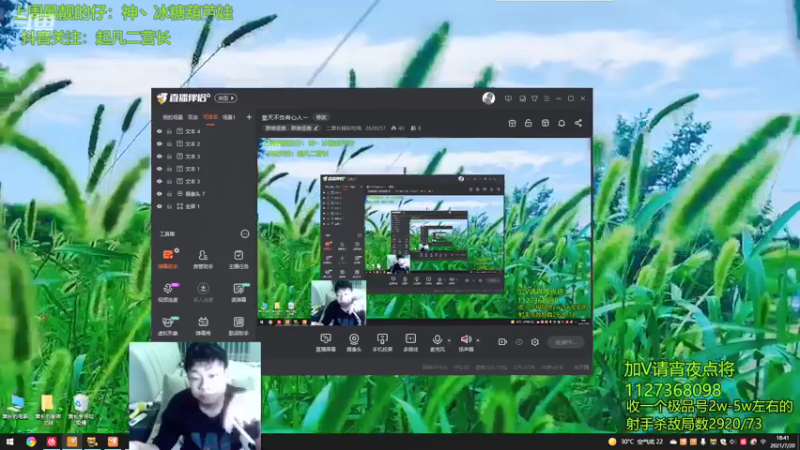
Task: Select the 文本 2 source row
Action: pyautogui.click(x=204, y=144)
